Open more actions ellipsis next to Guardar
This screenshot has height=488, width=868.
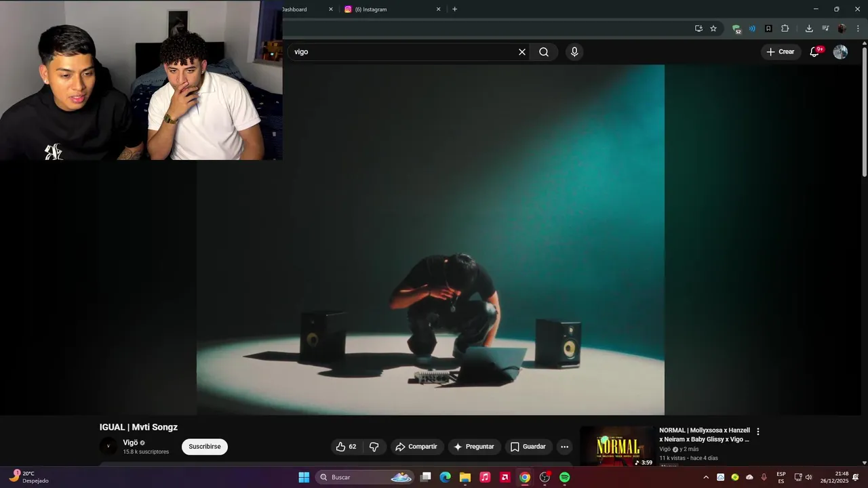coord(564,447)
